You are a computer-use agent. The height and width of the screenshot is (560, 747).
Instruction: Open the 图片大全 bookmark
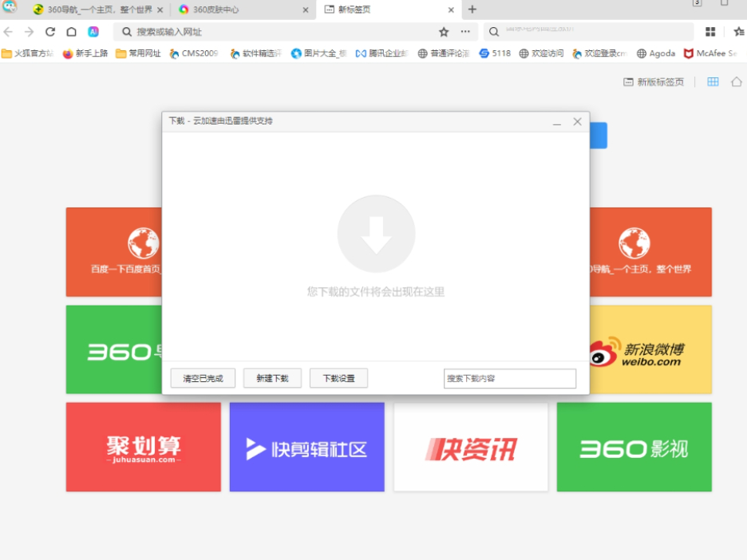[318, 53]
